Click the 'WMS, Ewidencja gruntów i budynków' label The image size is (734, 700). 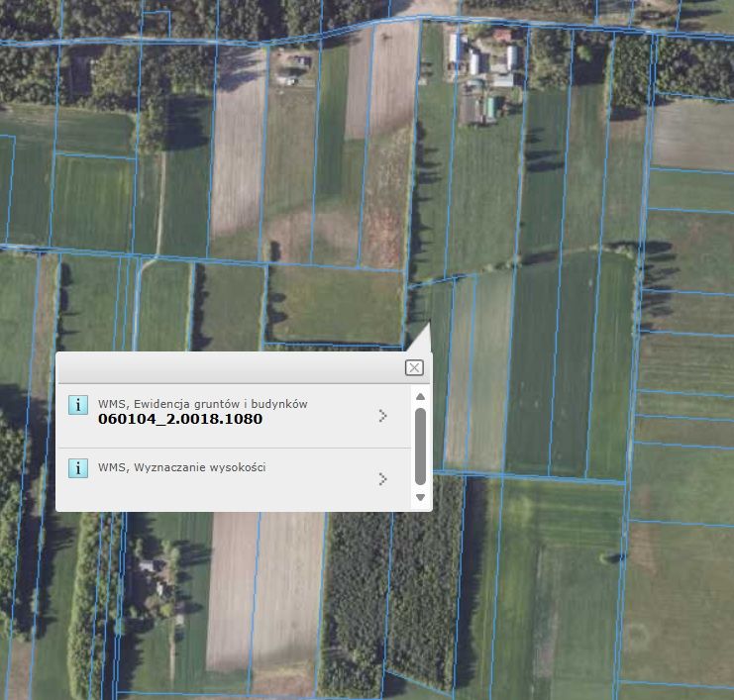coord(203,404)
